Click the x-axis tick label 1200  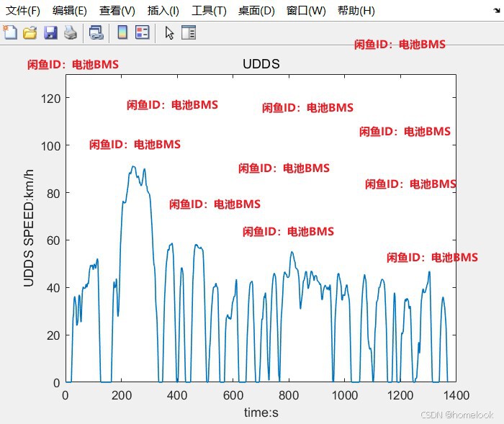point(400,395)
